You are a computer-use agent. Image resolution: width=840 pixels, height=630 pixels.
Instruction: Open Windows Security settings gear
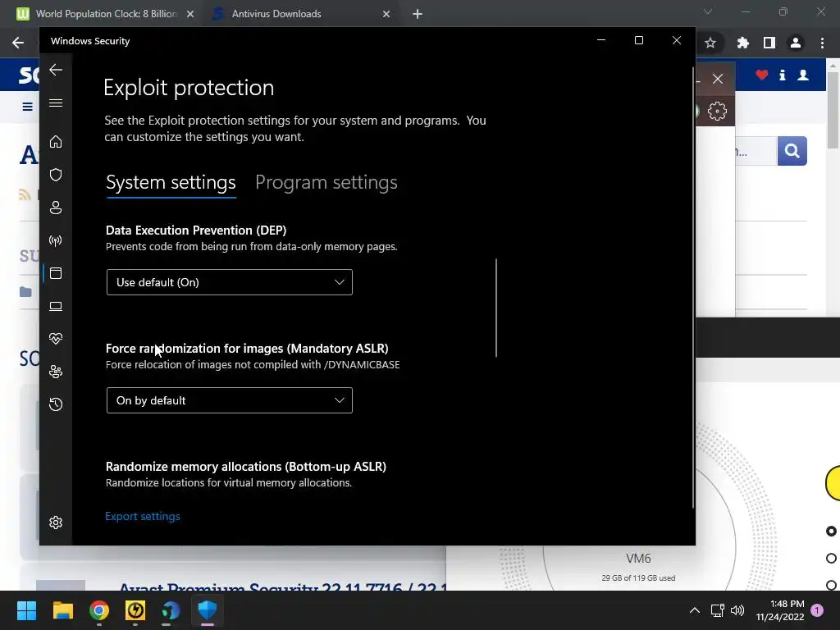point(56,523)
